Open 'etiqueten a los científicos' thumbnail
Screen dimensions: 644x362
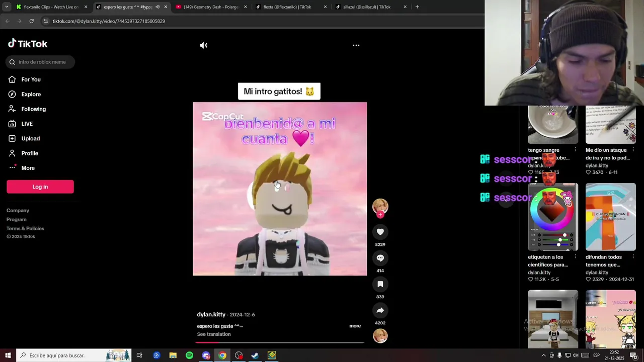[553, 217]
